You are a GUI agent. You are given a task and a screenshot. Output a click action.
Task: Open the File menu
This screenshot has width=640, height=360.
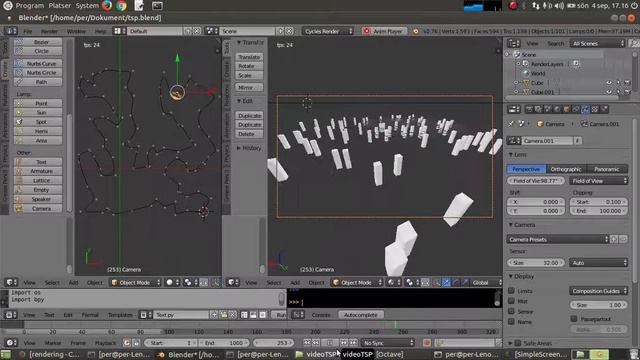point(27,31)
